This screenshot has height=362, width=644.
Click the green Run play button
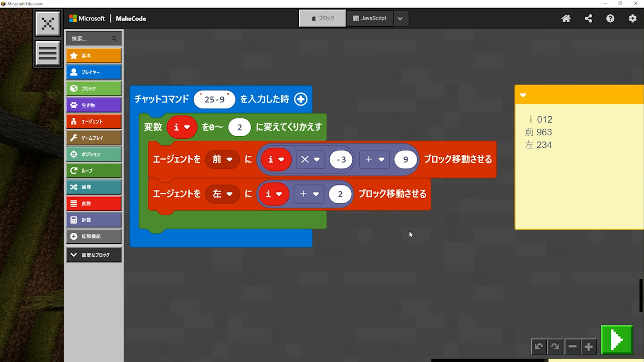coord(616,340)
